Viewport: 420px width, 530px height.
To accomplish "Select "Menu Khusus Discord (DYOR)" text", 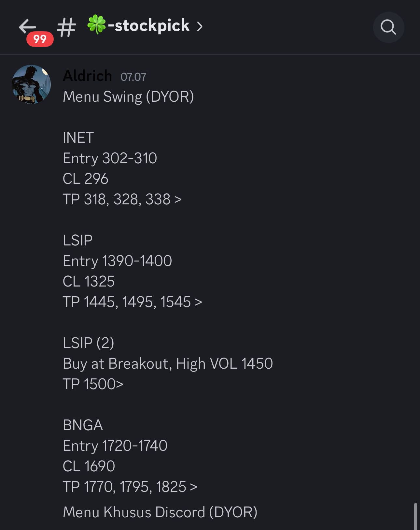I will coord(160,512).
